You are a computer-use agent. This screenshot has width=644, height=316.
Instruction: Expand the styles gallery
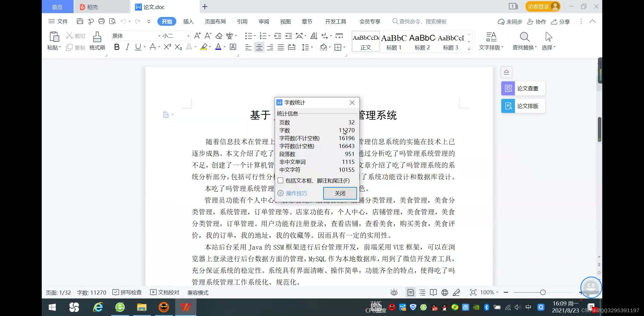(x=469, y=49)
